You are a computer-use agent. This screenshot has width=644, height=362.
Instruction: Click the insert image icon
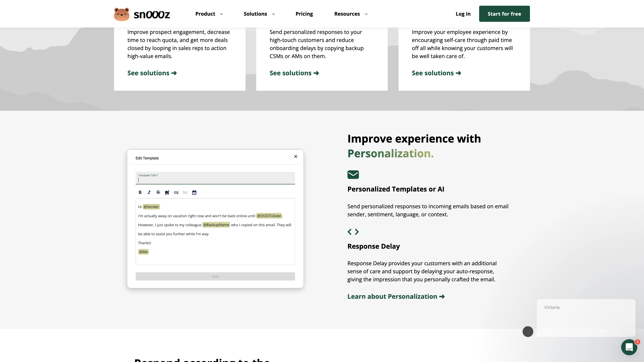coord(167,192)
